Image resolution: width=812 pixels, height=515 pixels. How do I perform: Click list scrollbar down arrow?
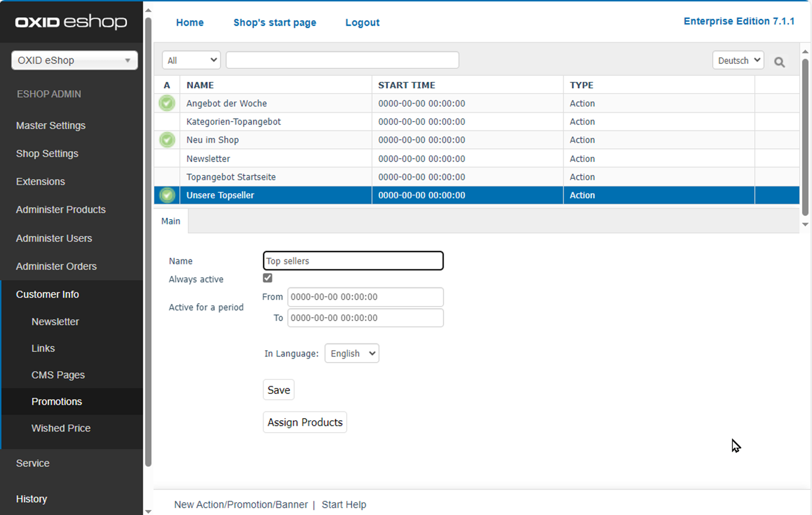coord(805,224)
